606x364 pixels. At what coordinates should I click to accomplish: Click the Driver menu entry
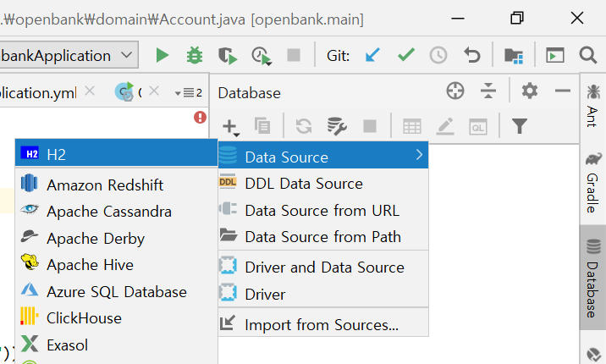tap(323, 295)
